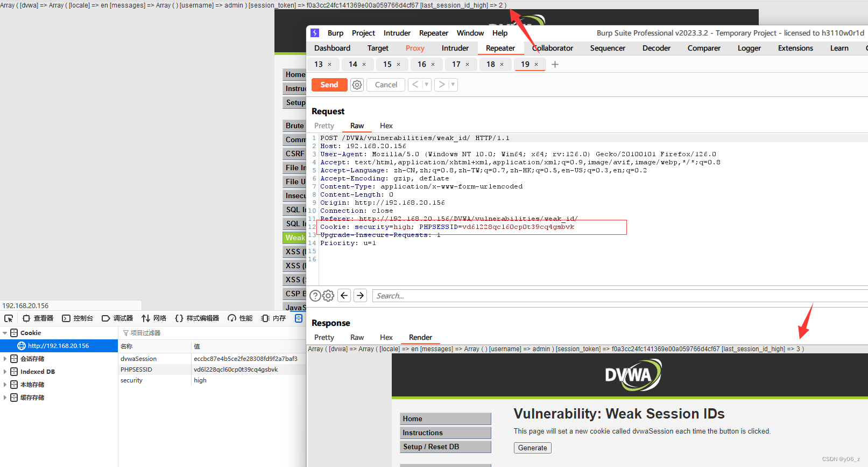Image resolution: width=868 pixels, height=467 pixels.
Task: Close Repeater tab 13
Action: 330,65
